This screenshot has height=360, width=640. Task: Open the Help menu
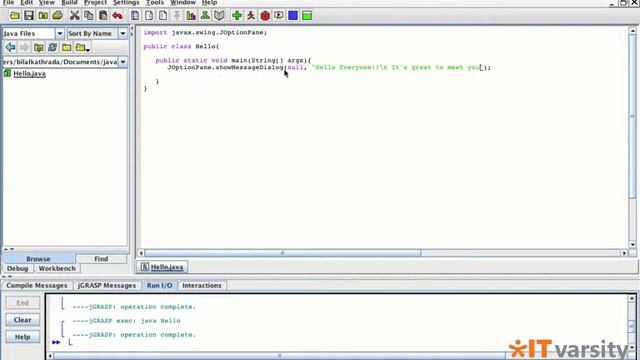[209, 2]
